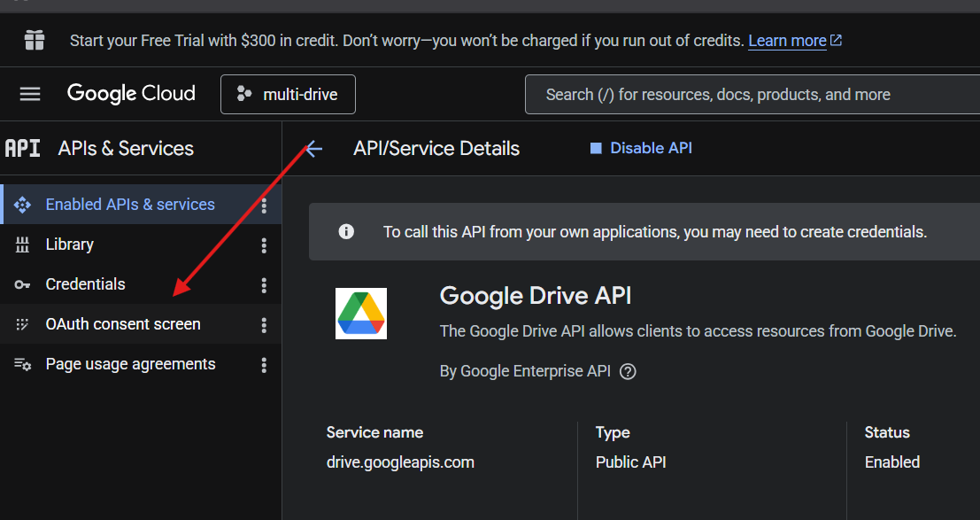This screenshot has height=520, width=980.
Task: Click the By Google Enterprise API text
Action: 525,371
